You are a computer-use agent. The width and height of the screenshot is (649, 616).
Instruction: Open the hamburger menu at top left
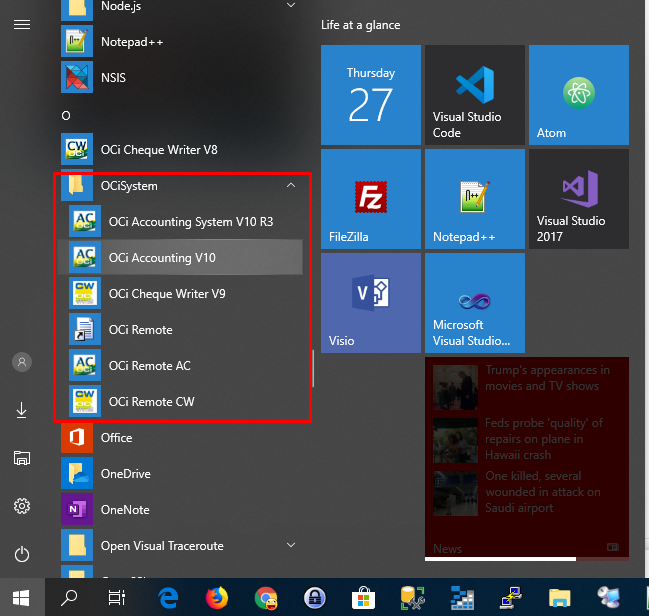pyautogui.click(x=22, y=25)
